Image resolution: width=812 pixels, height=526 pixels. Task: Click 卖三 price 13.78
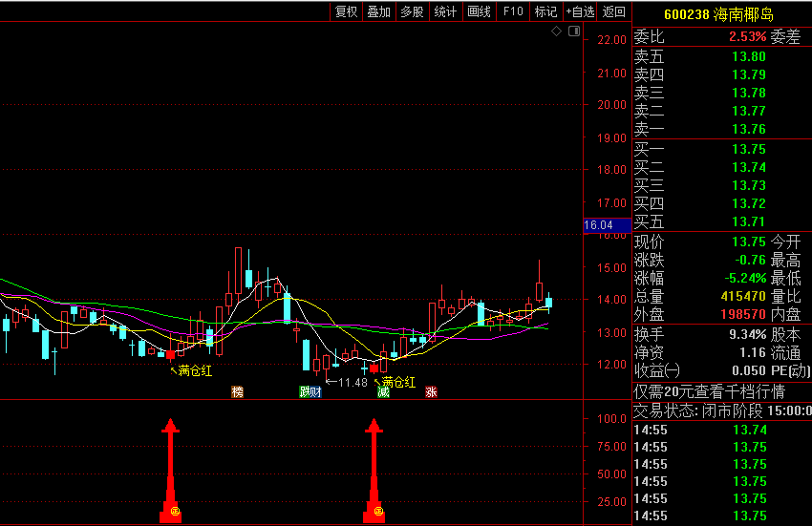749,93
